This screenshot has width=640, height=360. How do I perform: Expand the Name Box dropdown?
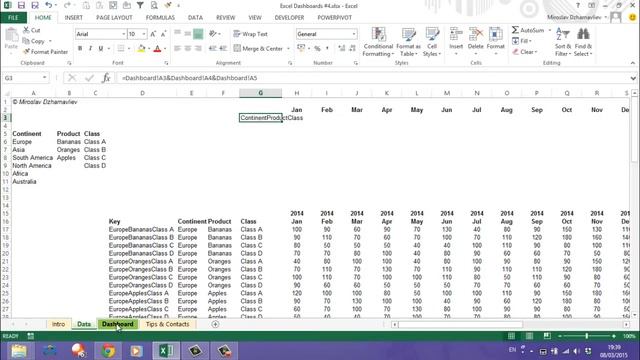[x=44, y=78]
